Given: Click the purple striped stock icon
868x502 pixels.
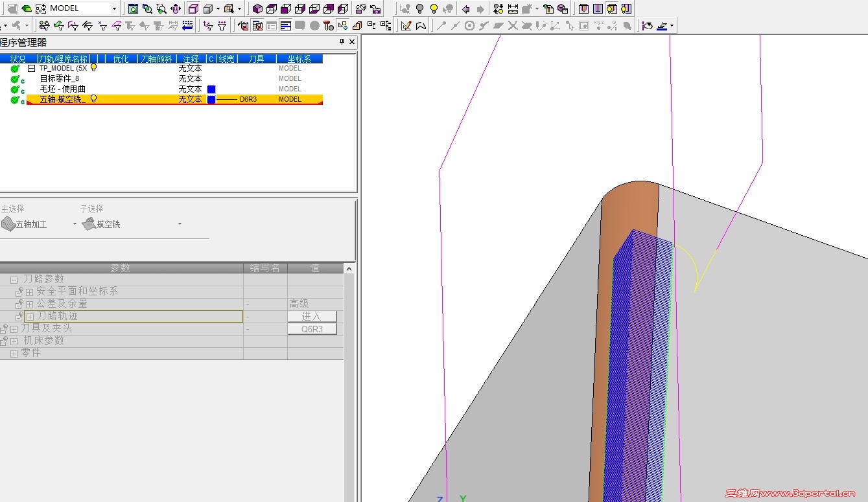Looking at the screenshot, I should click(598, 9).
